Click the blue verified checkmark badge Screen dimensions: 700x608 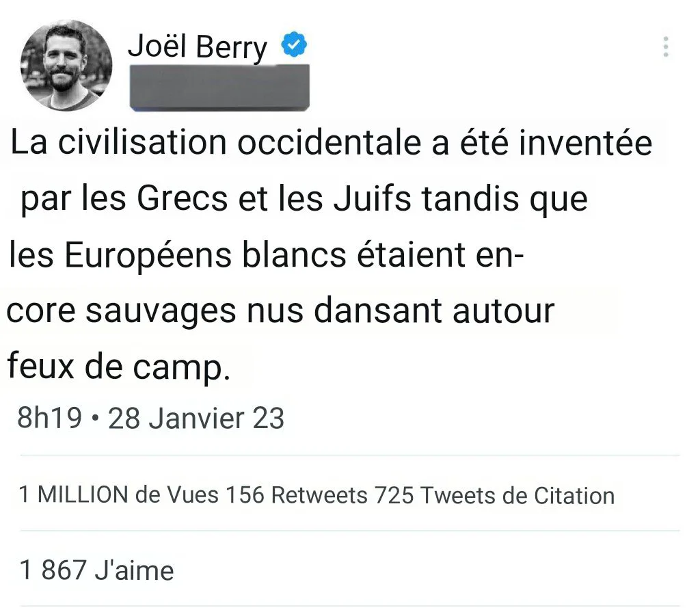click(294, 44)
